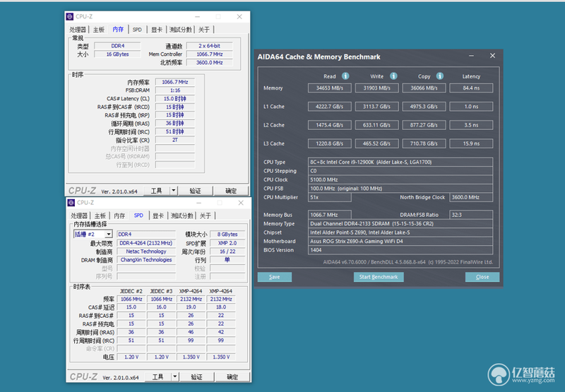This screenshot has width=565, height=392.
Task: Click Memory Read value 34653 MB/s
Action: tap(330, 88)
